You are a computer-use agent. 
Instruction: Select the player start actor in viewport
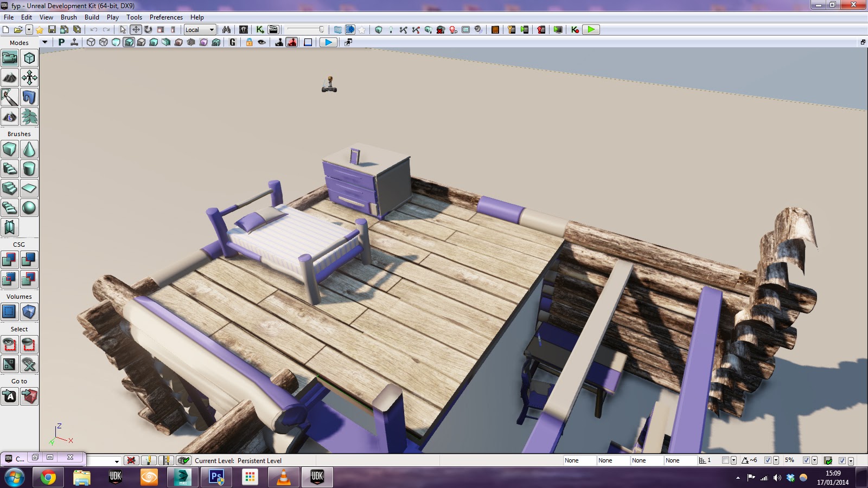click(x=329, y=84)
